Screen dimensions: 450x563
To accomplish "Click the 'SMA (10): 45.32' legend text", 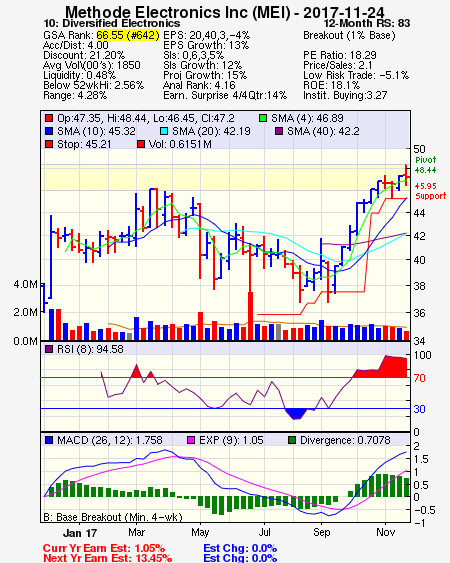I will (x=96, y=131).
